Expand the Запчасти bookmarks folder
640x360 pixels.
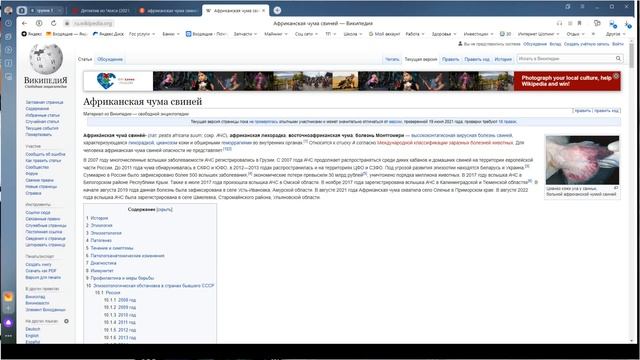[245, 34]
